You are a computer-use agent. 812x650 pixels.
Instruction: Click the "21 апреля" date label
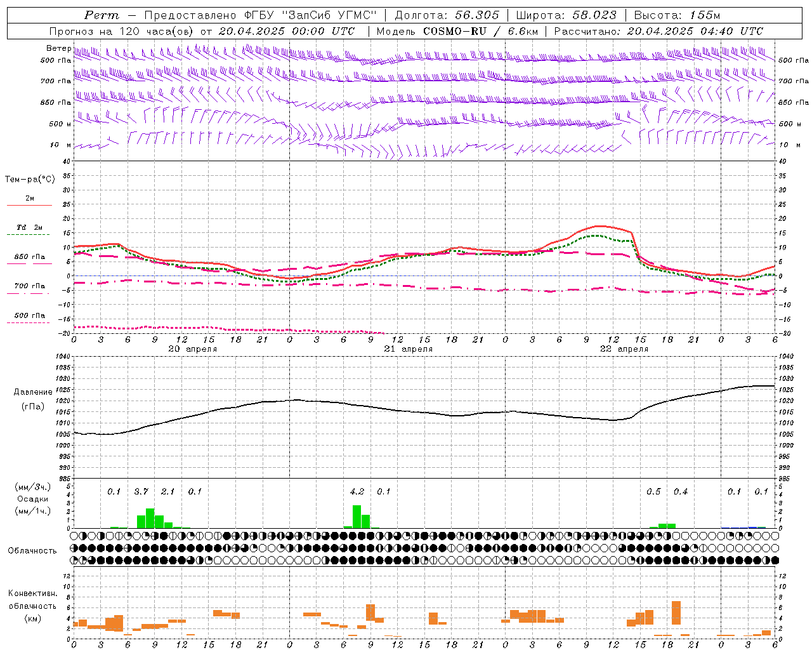pyautogui.click(x=409, y=349)
